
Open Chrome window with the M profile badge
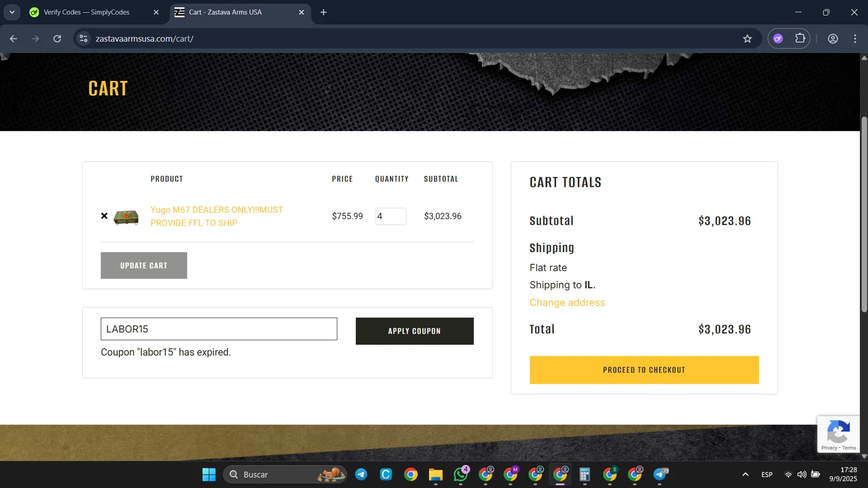coord(511,475)
